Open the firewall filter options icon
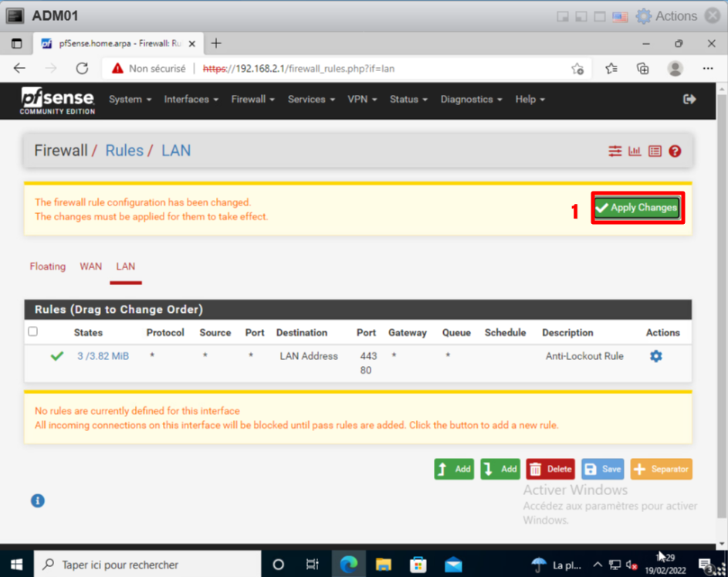Image resolution: width=728 pixels, height=577 pixels. pyautogui.click(x=615, y=151)
